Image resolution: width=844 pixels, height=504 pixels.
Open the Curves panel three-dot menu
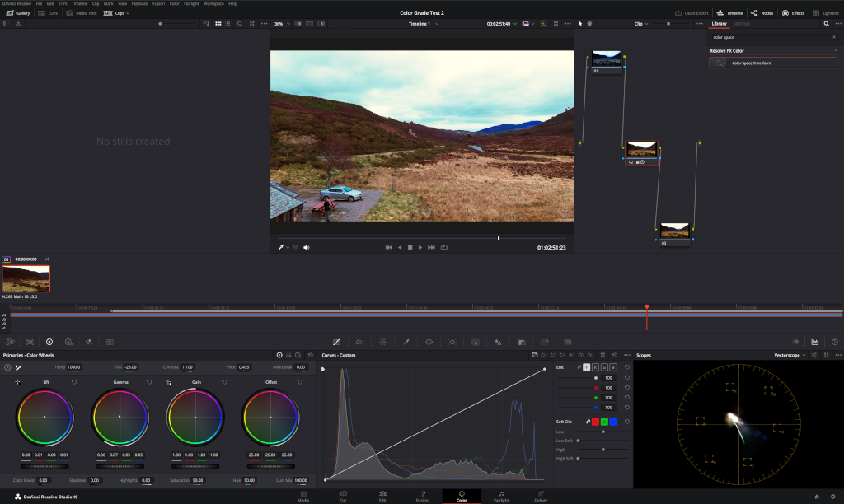(x=626, y=356)
